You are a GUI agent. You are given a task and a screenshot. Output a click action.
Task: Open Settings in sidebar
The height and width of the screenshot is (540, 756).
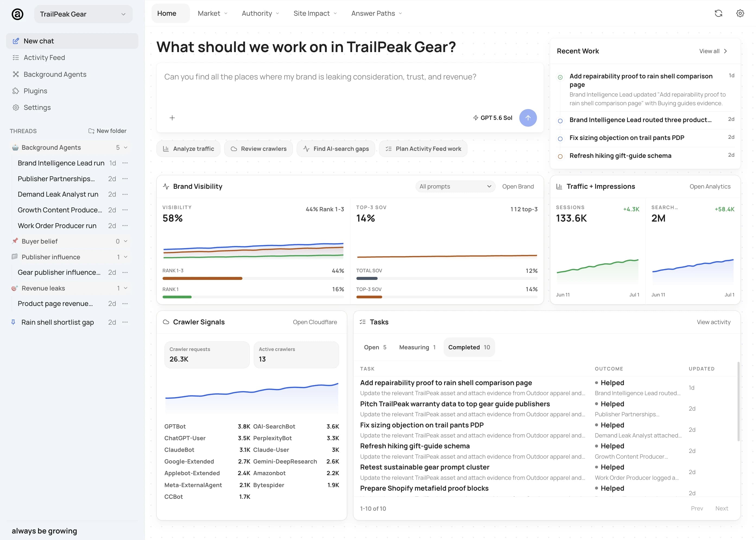coord(72,107)
